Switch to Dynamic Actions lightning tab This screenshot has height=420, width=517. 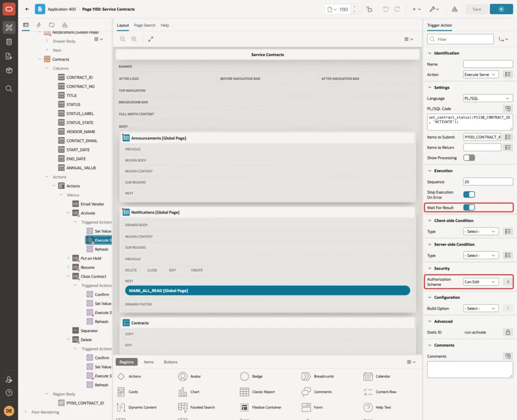38,25
